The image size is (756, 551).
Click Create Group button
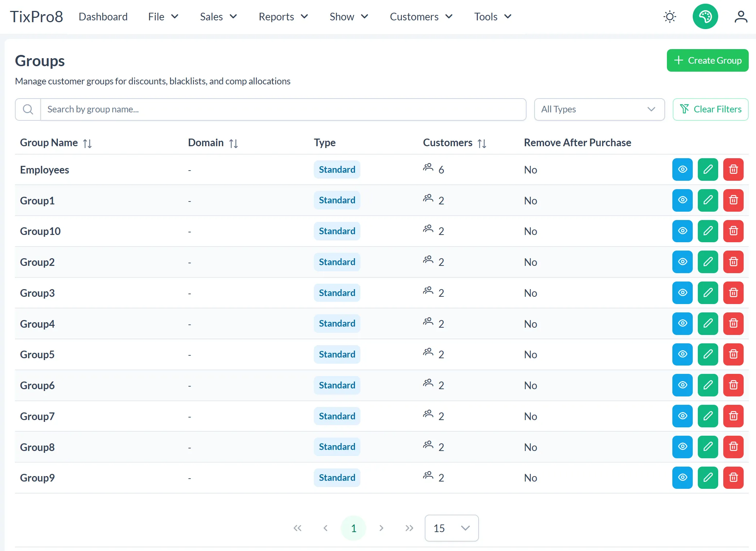pos(707,60)
